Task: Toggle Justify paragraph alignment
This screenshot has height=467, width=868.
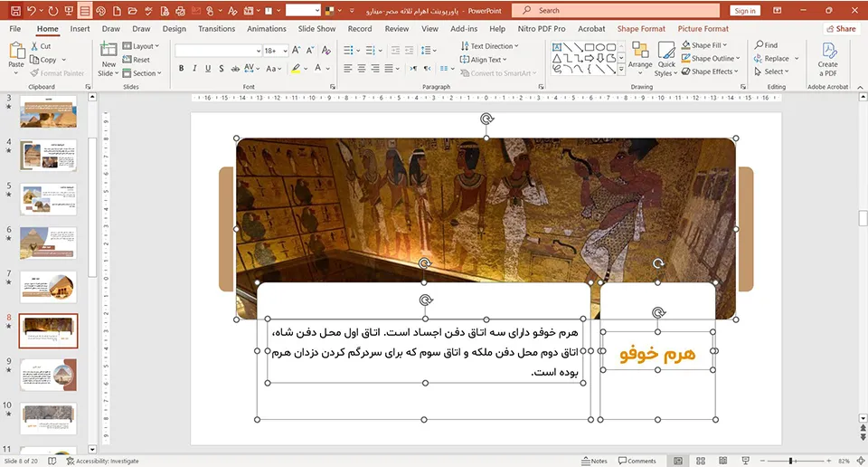Action: (389, 68)
